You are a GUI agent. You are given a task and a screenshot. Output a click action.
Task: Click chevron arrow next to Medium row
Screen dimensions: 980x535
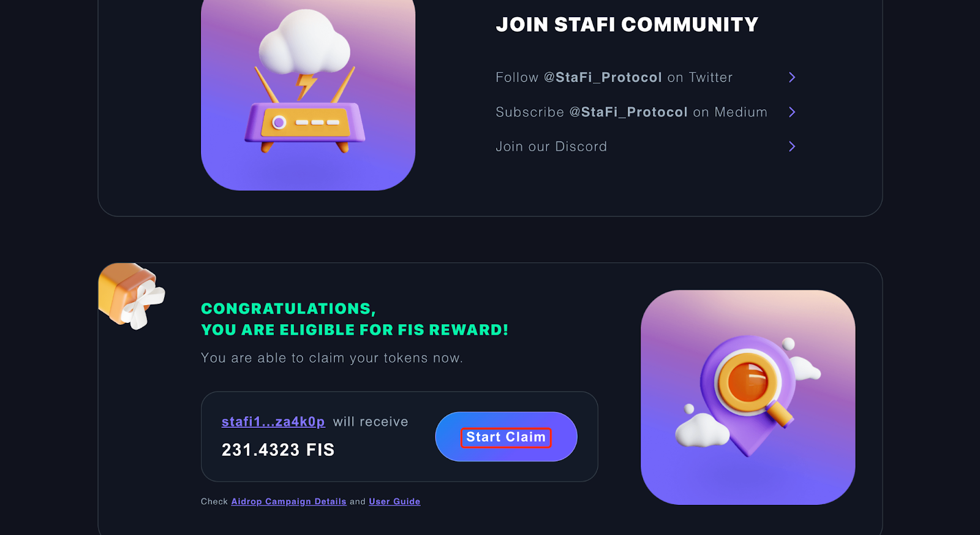point(792,112)
